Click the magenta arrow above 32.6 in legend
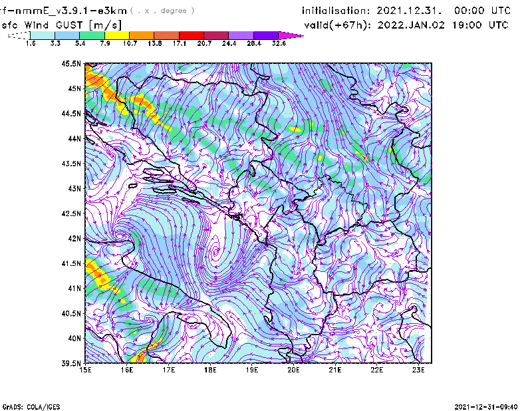This screenshot has height=411, width=532. coord(291,35)
